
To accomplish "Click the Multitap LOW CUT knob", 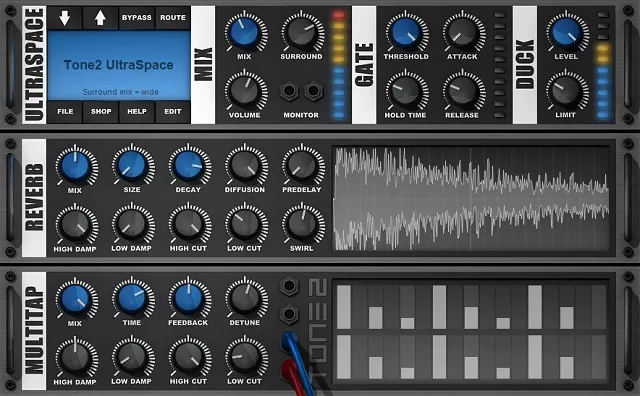I will pos(245,357).
